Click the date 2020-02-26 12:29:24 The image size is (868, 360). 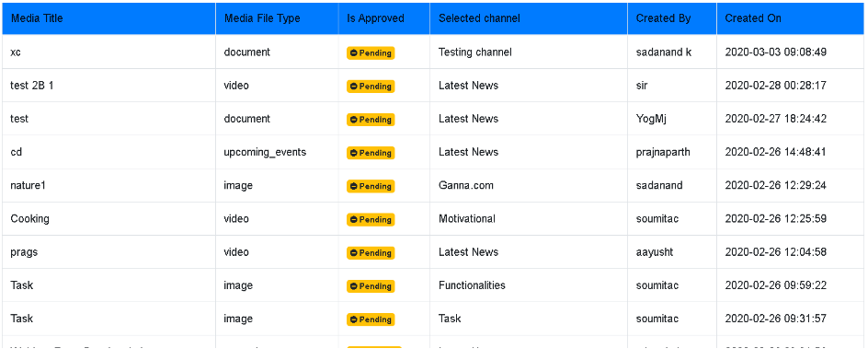click(775, 185)
